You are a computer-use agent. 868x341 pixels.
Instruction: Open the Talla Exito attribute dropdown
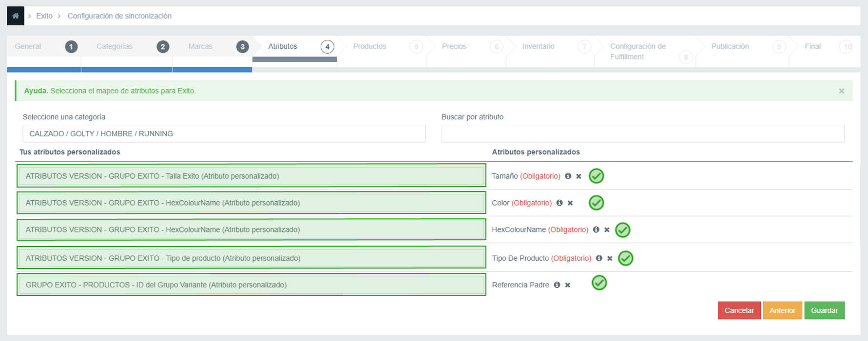[251, 176]
